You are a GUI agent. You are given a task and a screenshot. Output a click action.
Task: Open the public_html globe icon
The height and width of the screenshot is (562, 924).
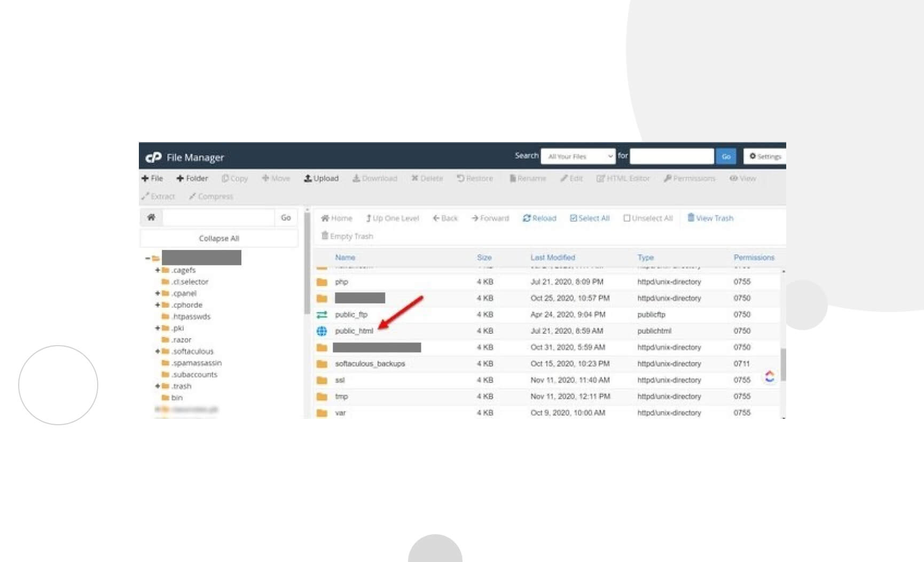(x=322, y=331)
